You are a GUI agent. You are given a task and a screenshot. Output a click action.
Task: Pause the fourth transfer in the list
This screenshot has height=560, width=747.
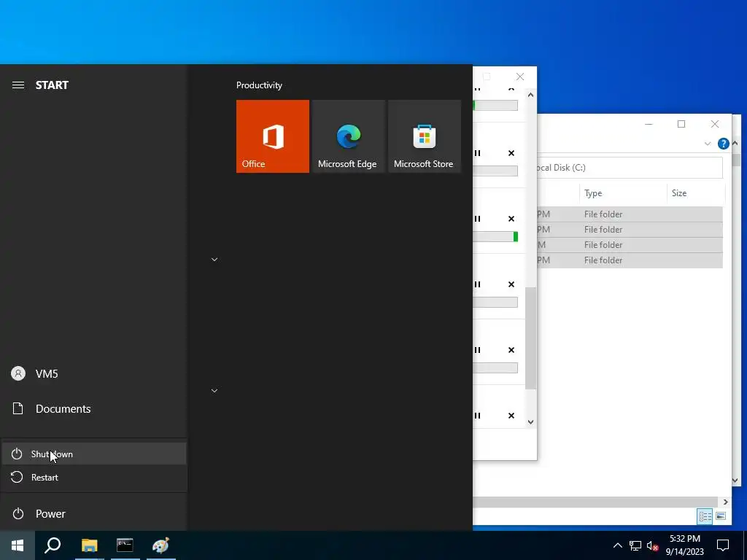coord(477,285)
